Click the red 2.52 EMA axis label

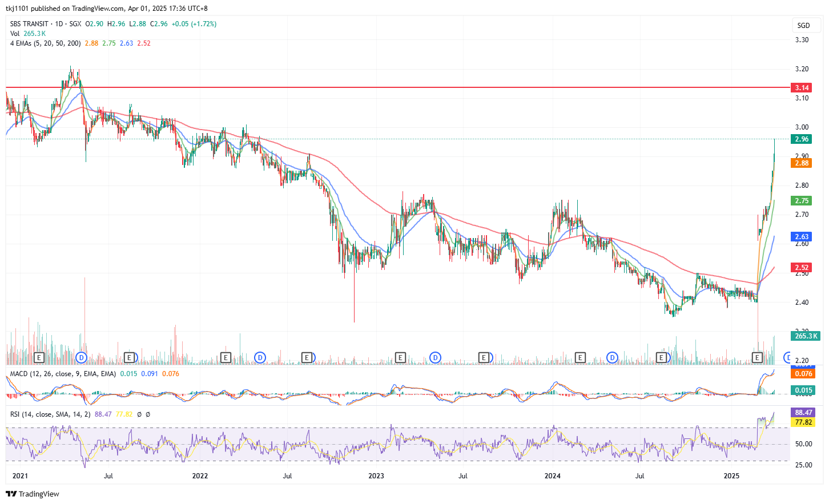802,268
